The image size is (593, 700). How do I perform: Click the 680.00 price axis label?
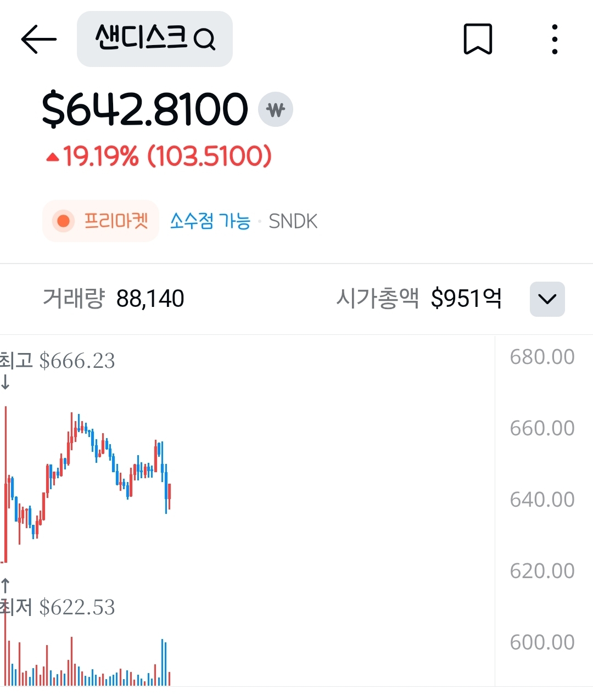click(542, 357)
